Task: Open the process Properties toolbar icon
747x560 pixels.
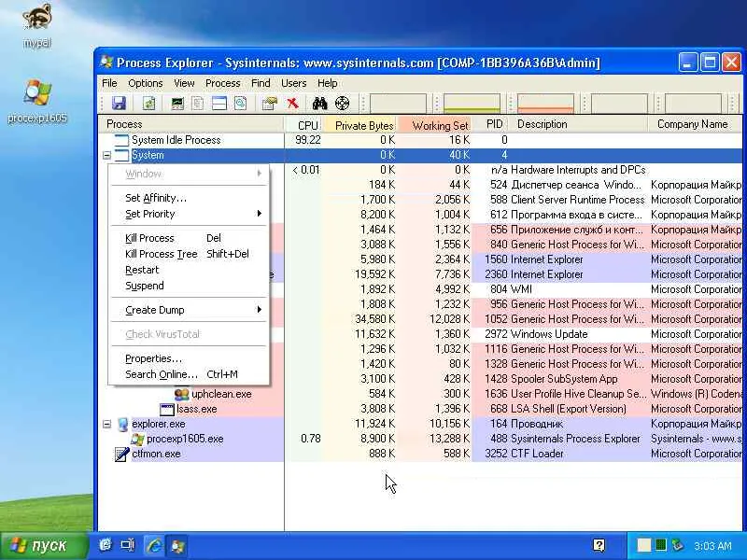Action: 270,103
